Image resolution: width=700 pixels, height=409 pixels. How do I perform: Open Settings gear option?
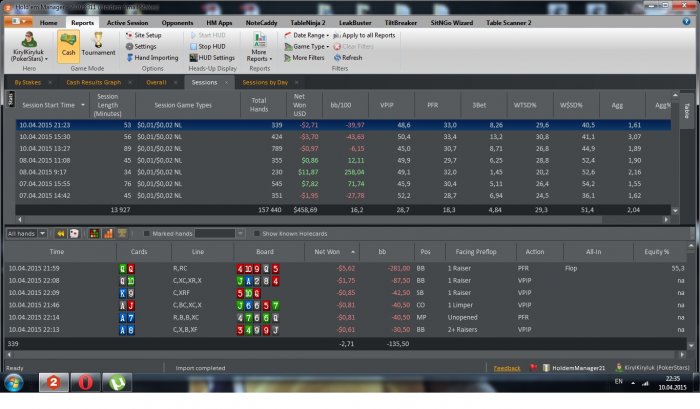tap(141, 46)
